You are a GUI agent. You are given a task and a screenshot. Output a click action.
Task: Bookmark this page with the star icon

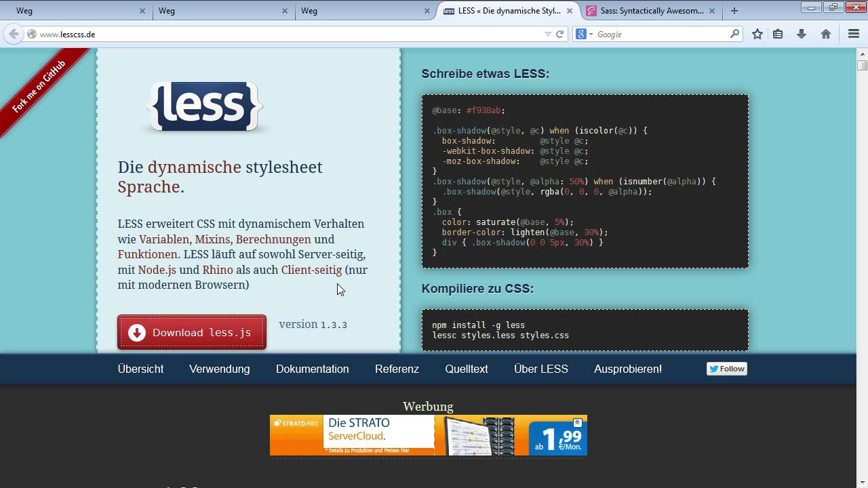(x=757, y=34)
